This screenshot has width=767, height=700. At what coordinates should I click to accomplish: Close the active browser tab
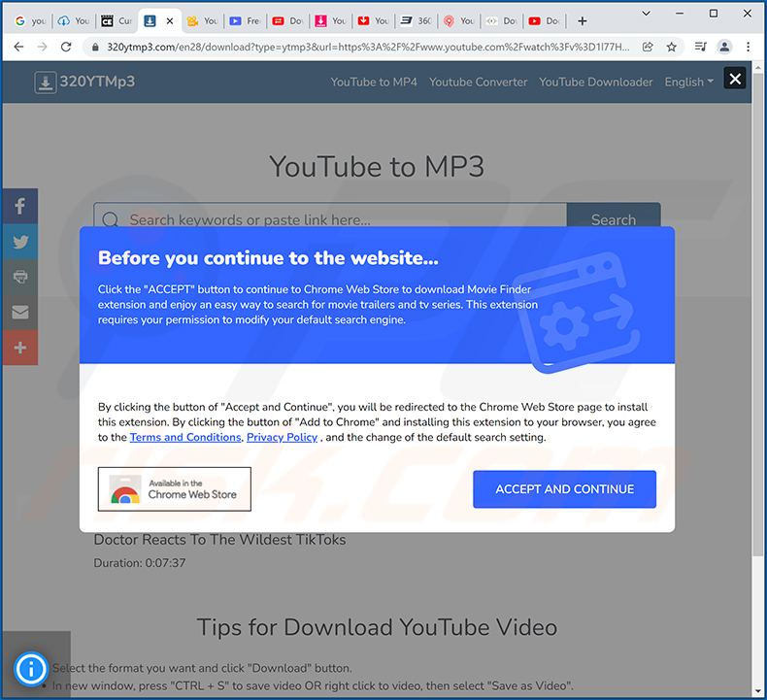click(x=170, y=21)
